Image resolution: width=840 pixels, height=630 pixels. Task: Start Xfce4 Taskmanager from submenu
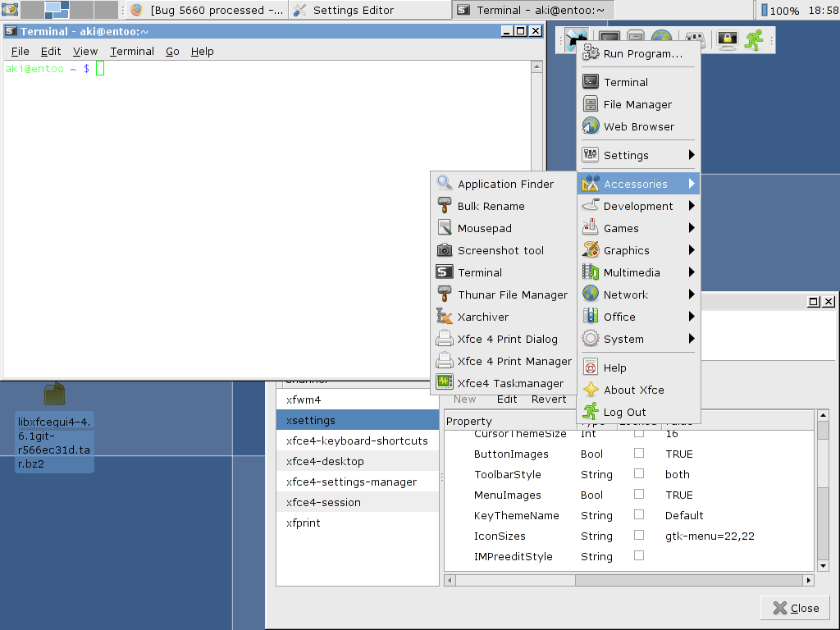(x=510, y=383)
